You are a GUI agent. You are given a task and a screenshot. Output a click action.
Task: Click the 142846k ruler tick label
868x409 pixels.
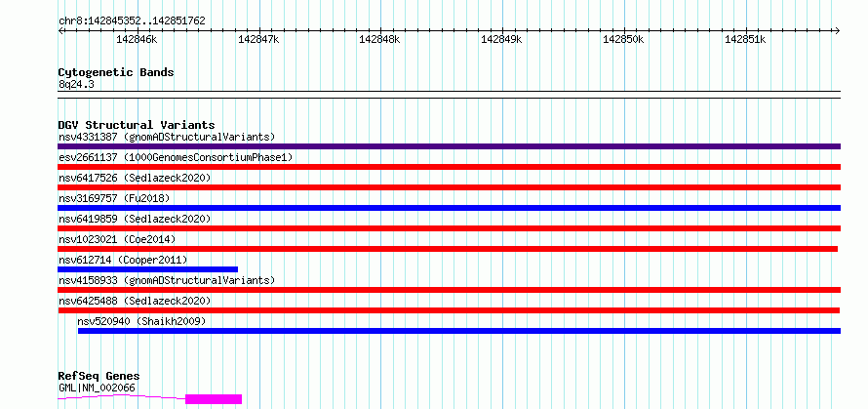(137, 39)
